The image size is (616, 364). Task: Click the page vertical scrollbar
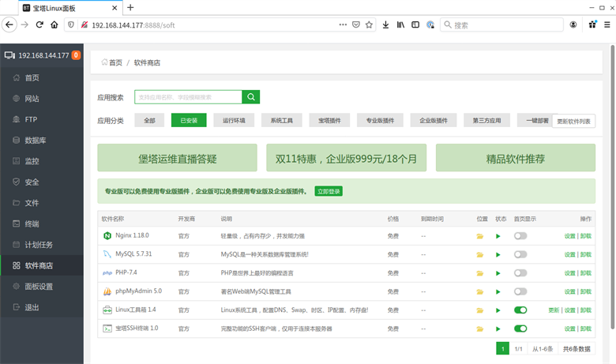pyautogui.click(x=612, y=187)
